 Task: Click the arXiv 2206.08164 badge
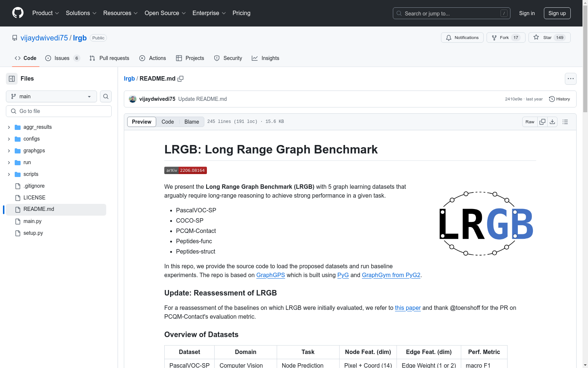pyautogui.click(x=185, y=170)
